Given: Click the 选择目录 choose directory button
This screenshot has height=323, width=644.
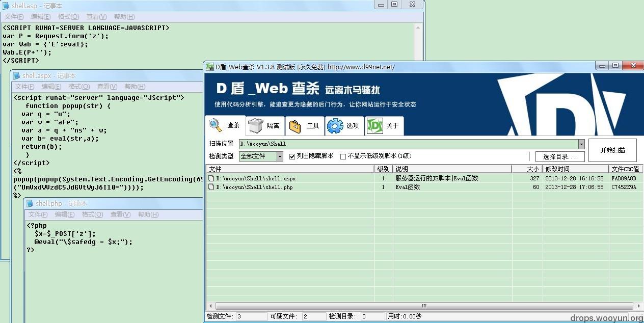Looking at the screenshot, I should click(559, 156).
